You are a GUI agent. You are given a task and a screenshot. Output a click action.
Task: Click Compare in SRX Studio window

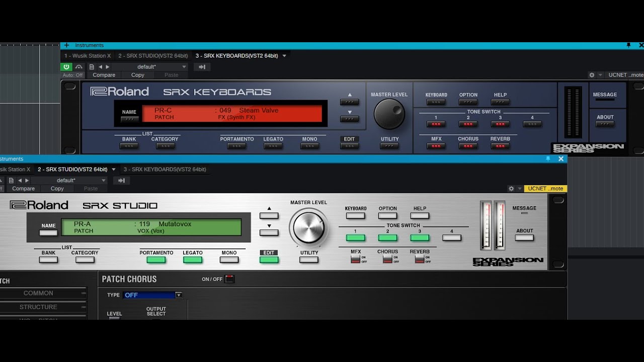(24, 189)
